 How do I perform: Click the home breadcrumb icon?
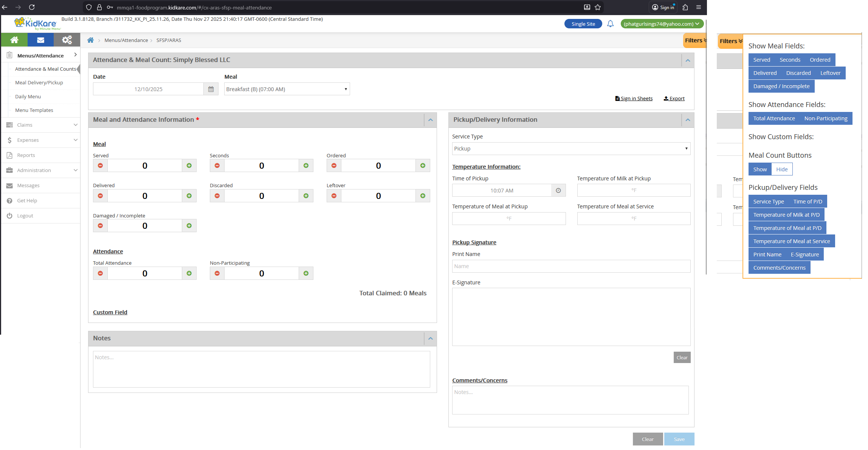coord(90,40)
